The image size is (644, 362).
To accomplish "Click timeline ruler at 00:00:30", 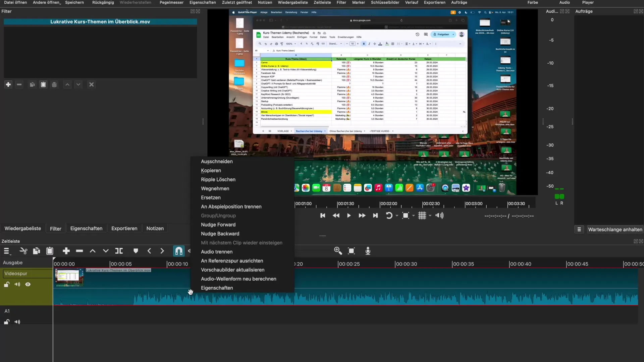I will pyautogui.click(x=406, y=264).
